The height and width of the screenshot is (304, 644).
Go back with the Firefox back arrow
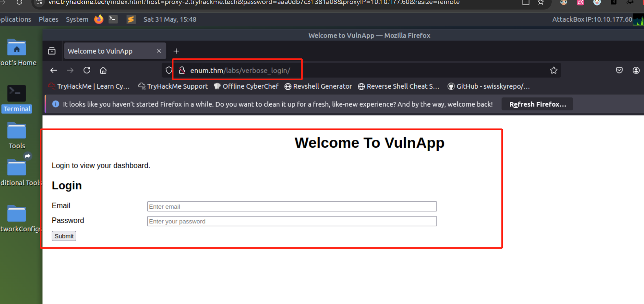[x=54, y=70]
